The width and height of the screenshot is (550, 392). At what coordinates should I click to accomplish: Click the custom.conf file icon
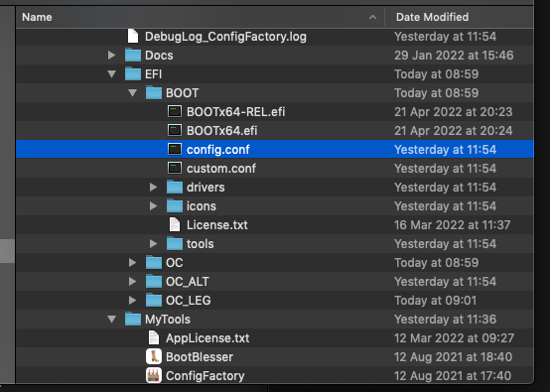click(175, 169)
